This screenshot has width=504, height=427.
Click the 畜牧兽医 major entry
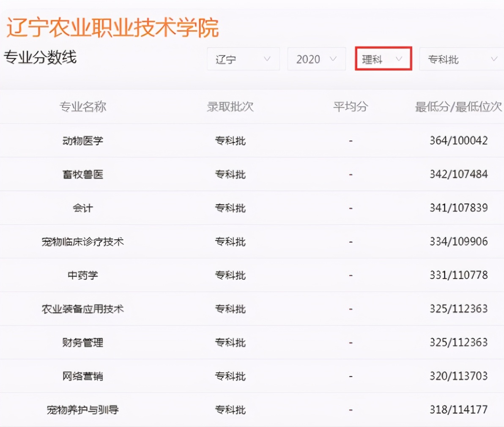point(83,174)
